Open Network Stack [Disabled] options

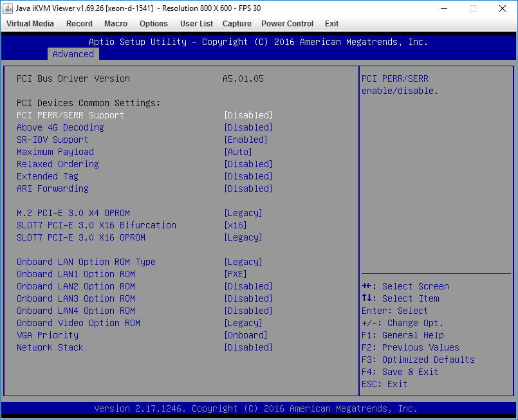point(248,347)
